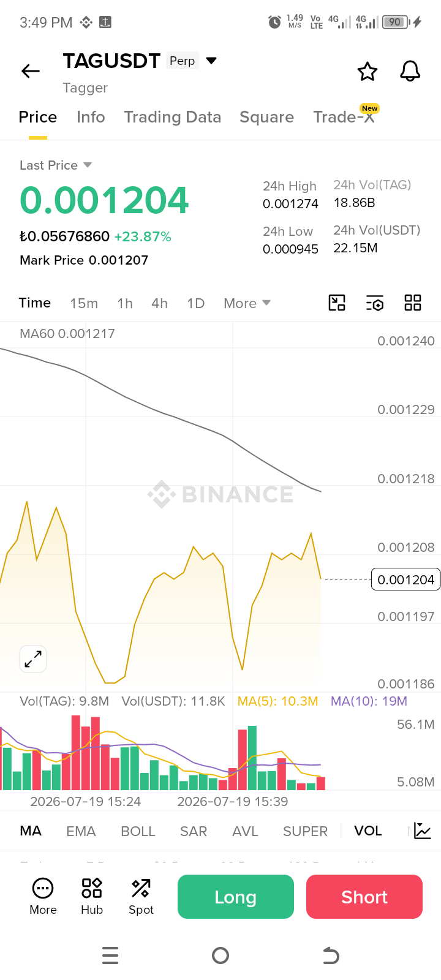The image size is (441, 980).
Task: Open chart settings icon
Action: pos(375,303)
